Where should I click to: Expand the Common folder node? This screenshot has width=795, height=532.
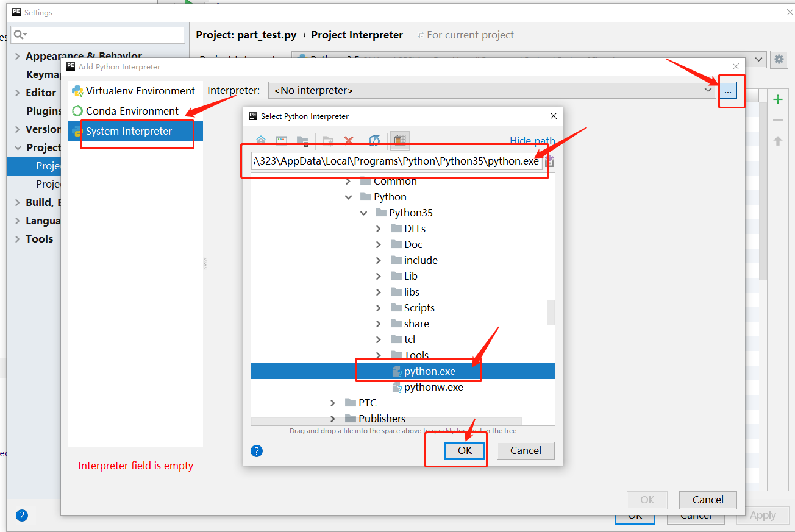click(x=348, y=181)
